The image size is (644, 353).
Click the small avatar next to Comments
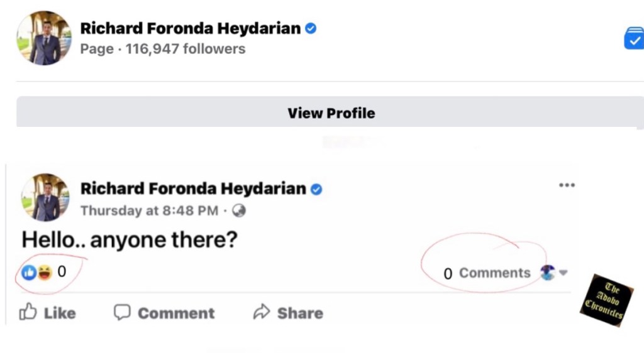548,273
